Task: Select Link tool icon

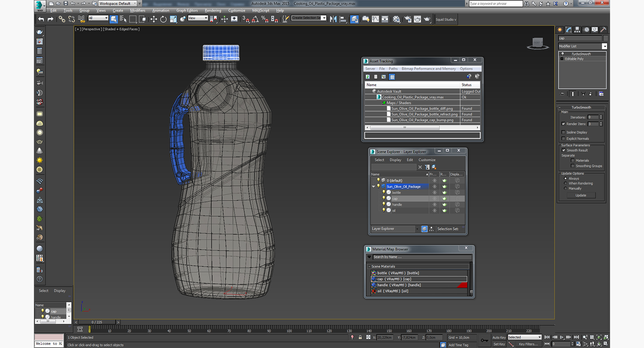Action: click(62, 19)
